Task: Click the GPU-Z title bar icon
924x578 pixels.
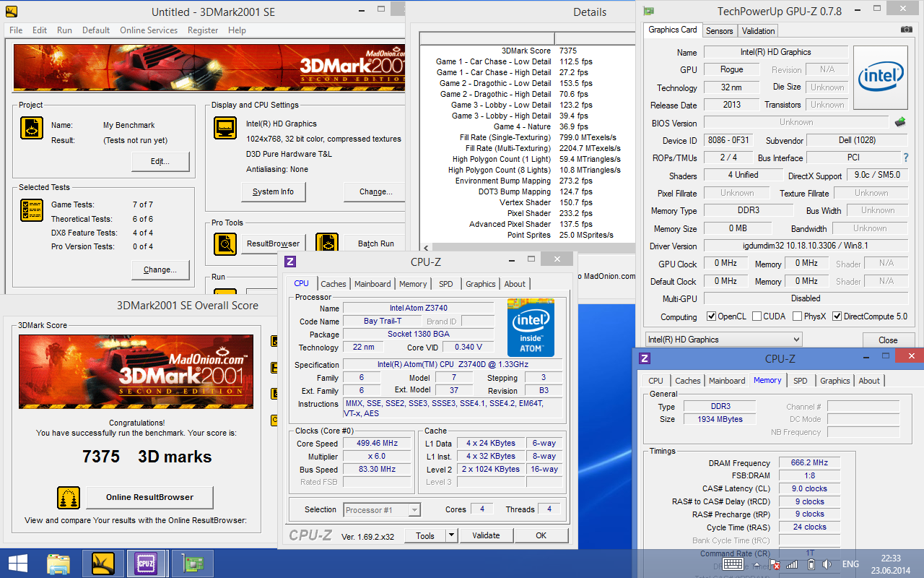Action: [x=649, y=12]
